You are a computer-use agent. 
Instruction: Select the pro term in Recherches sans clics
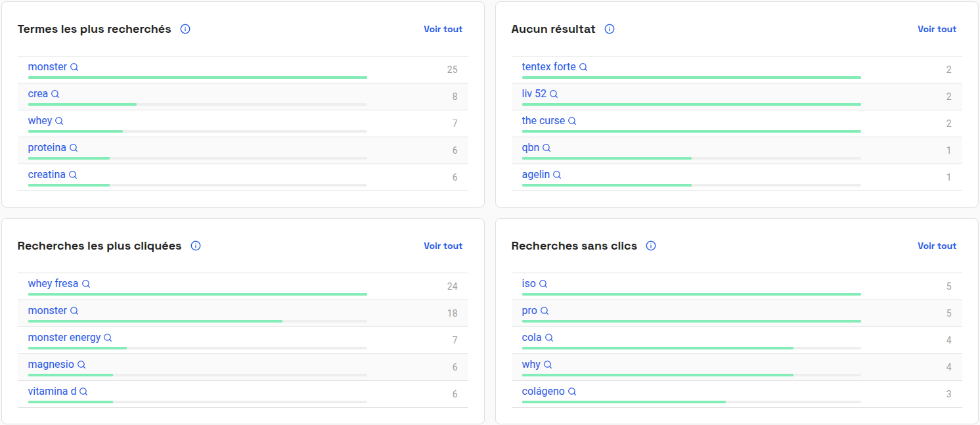pyautogui.click(x=529, y=311)
